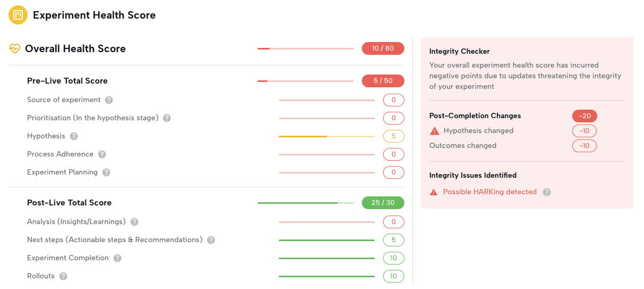The image size is (644, 289).
Task: Show the Experiment Completion help icon
Action: tap(117, 258)
